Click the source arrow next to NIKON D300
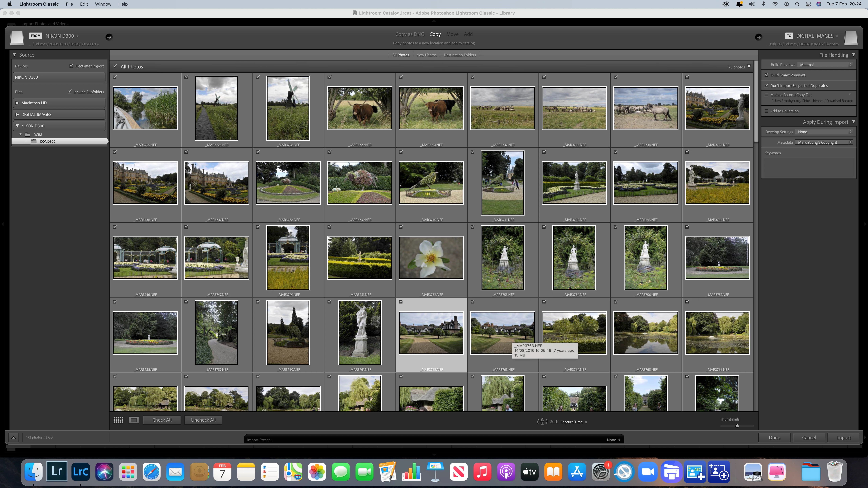This screenshot has width=868, height=488. [108, 37]
